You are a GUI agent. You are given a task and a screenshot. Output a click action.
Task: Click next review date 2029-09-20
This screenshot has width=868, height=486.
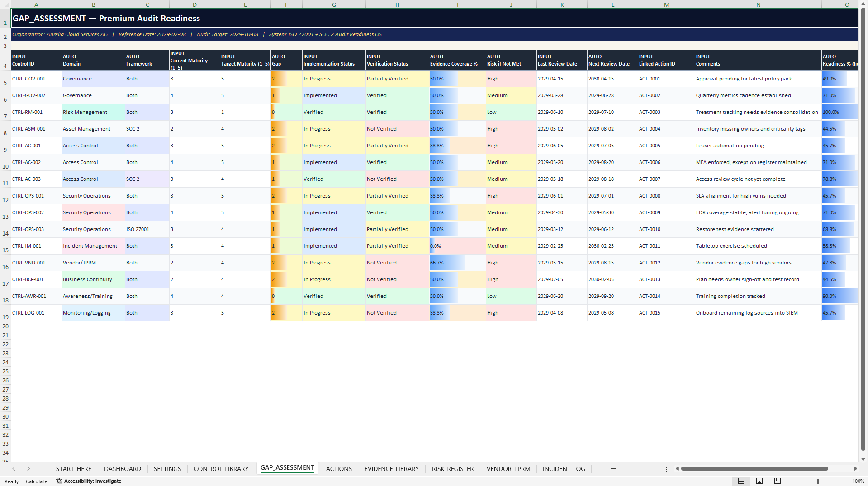612,296
